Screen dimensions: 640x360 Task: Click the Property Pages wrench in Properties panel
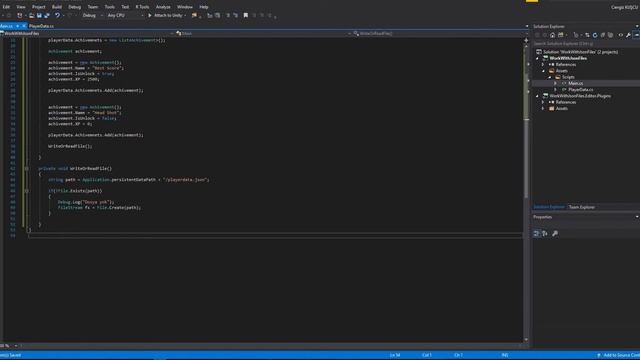[555, 233]
